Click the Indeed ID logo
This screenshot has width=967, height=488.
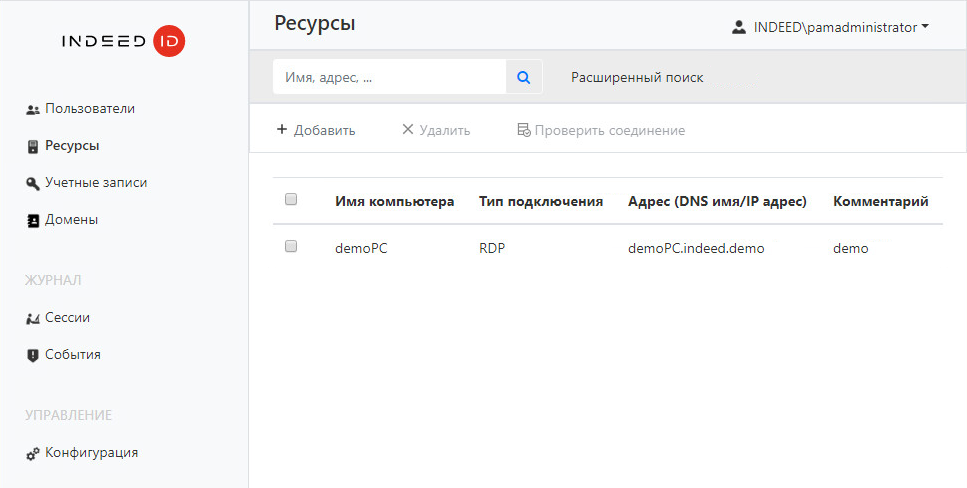[123, 41]
